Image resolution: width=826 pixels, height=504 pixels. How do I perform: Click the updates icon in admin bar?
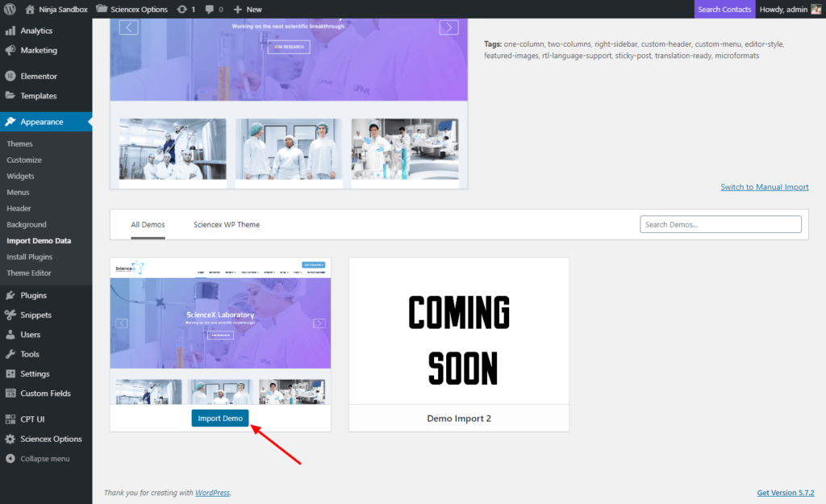(182, 9)
